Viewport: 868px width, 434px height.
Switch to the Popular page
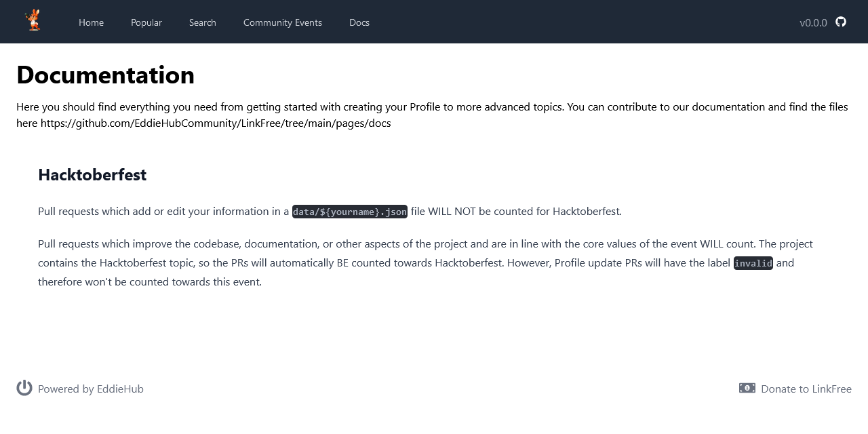(146, 22)
